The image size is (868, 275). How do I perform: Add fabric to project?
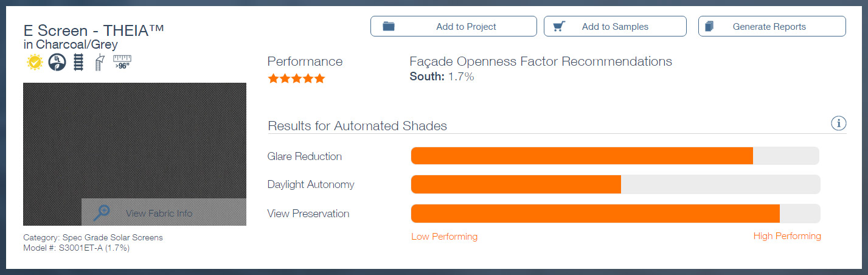click(x=454, y=26)
